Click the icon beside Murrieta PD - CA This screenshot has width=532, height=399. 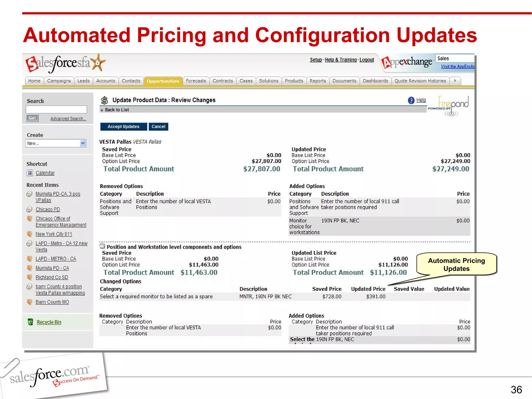30,268
